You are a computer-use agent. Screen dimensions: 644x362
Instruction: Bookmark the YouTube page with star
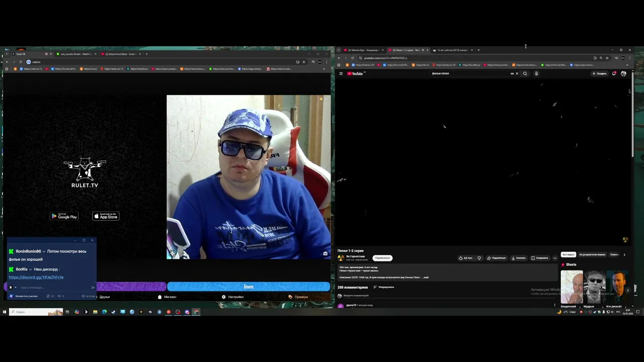607,58
